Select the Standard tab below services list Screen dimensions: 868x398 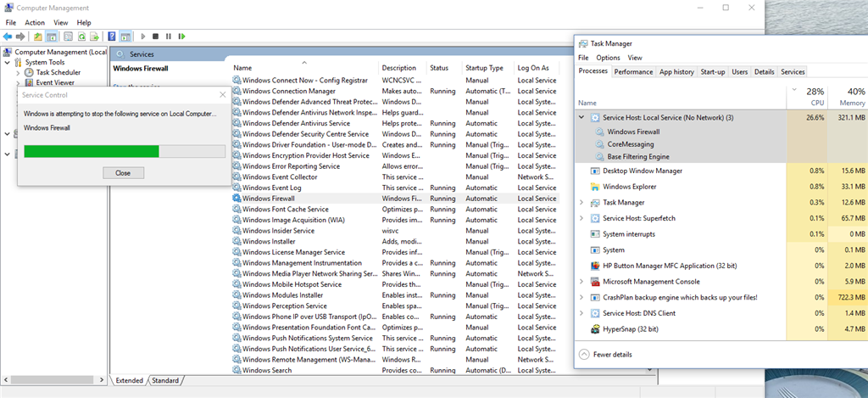coord(165,381)
